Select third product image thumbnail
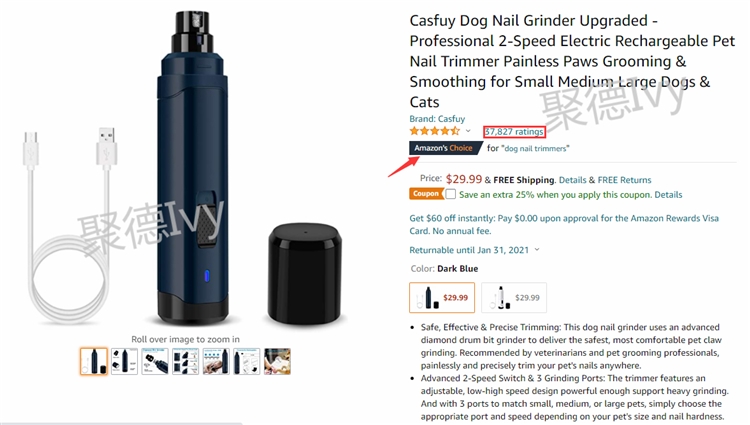750x425 pixels. [x=155, y=361]
